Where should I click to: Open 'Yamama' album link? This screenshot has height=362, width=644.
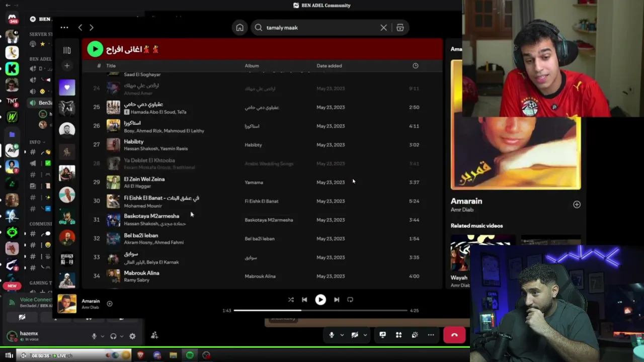254,183
